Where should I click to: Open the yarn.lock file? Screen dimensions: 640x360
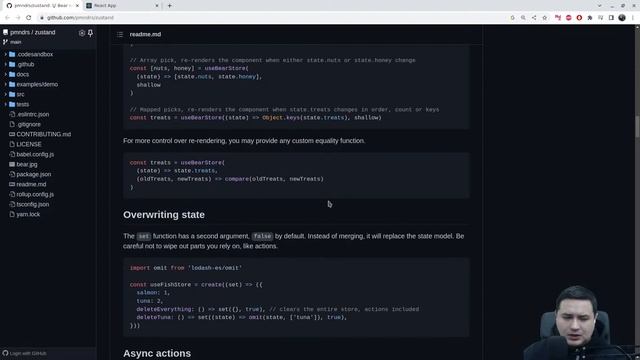[28, 214]
